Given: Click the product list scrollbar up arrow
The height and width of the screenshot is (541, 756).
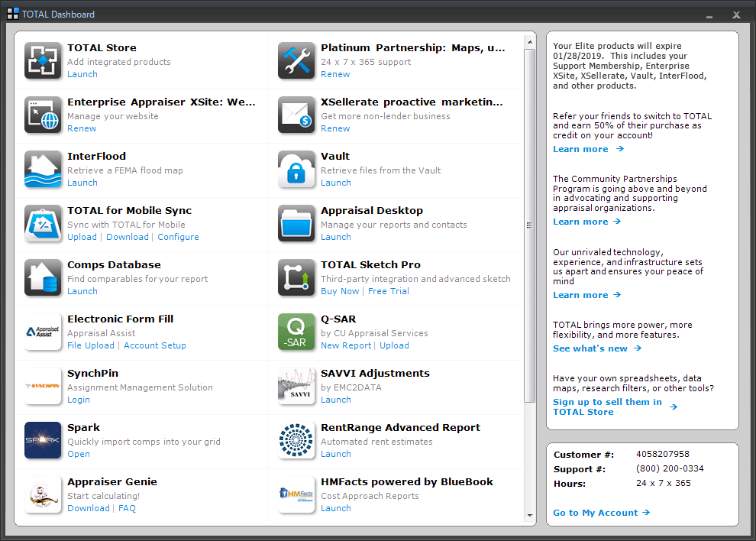Looking at the screenshot, I should (x=530, y=43).
